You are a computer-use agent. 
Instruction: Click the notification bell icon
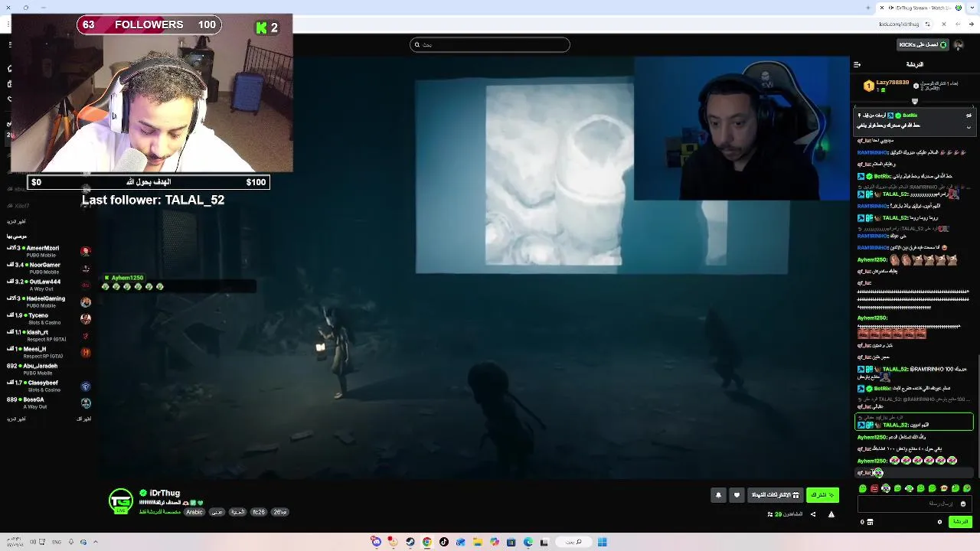pyautogui.click(x=718, y=495)
